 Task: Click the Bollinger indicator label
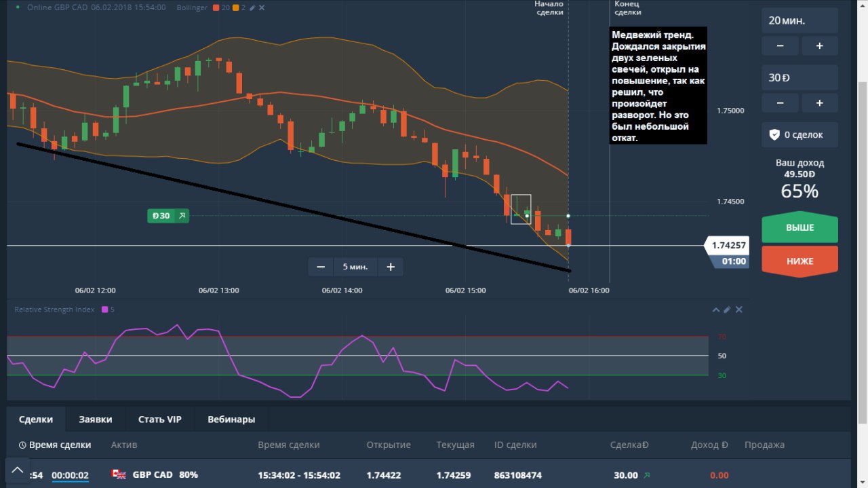[x=192, y=7]
